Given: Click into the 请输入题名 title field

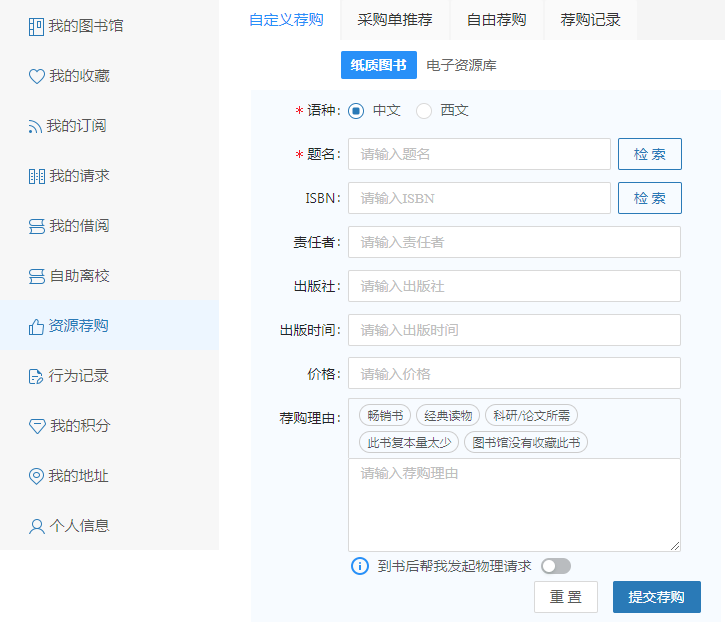Looking at the screenshot, I should [x=479, y=154].
